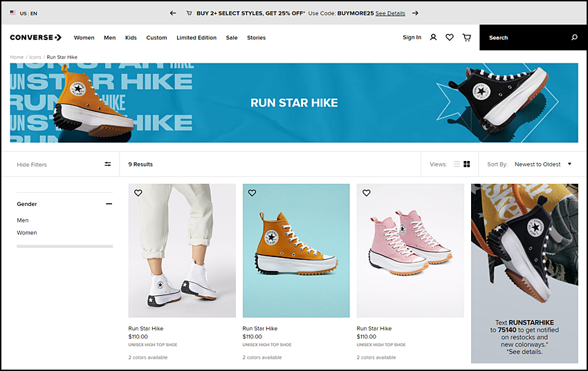The height and width of the screenshot is (371, 588).
Task: Open the Women menu
Action: coord(84,38)
